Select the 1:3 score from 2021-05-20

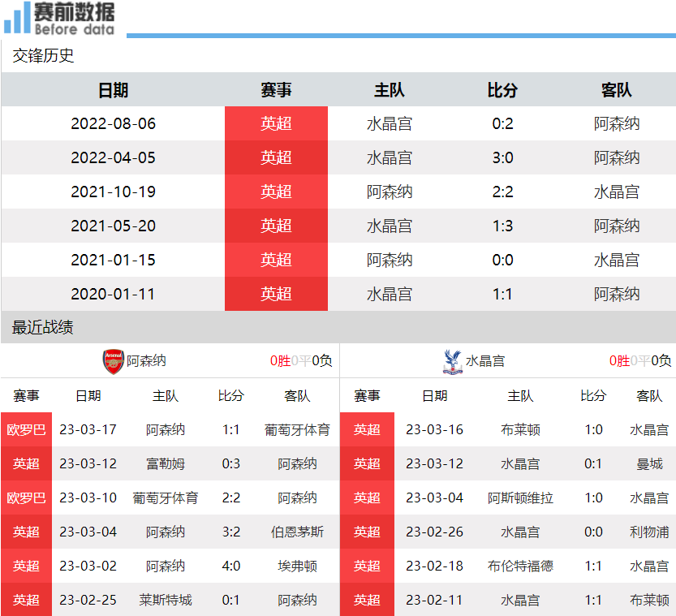click(502, 226)
